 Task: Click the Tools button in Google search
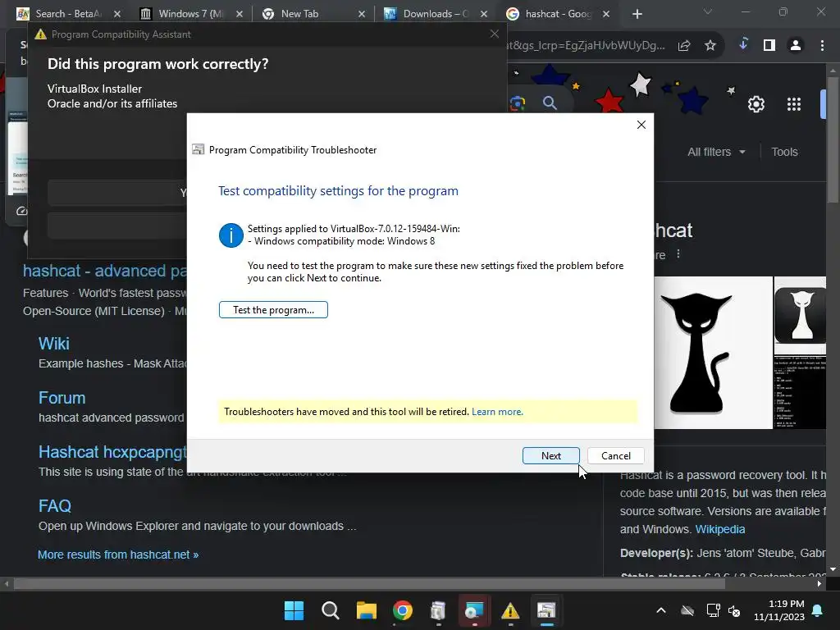(784, 152)
